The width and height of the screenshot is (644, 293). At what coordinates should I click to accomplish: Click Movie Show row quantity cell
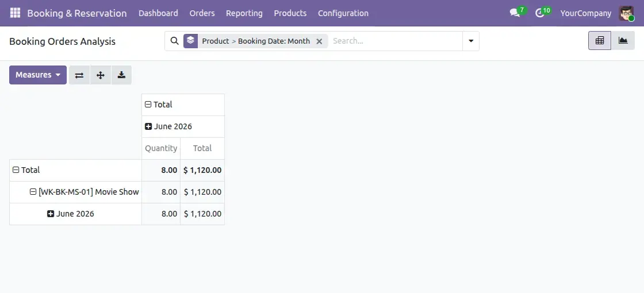[161, 192]
